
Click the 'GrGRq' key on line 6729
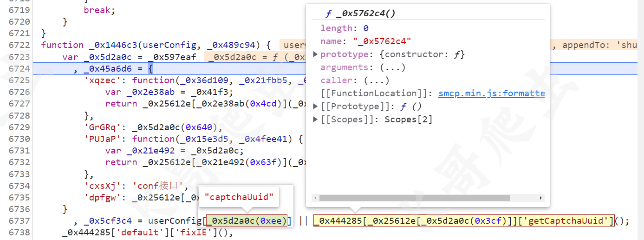[x=102, y=127]
